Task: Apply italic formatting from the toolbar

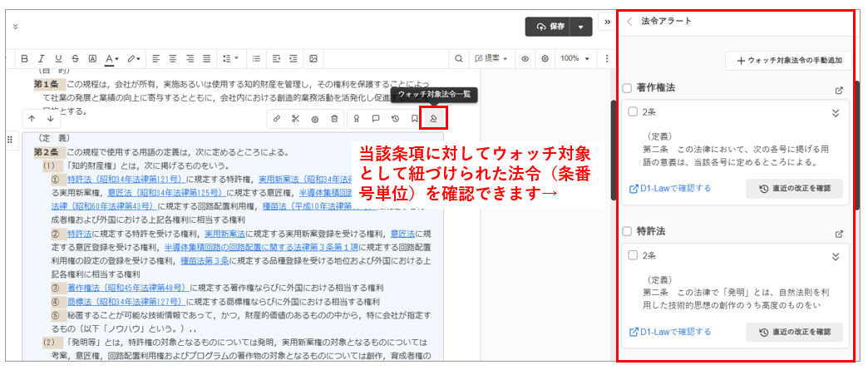Action: pos(41,59)
